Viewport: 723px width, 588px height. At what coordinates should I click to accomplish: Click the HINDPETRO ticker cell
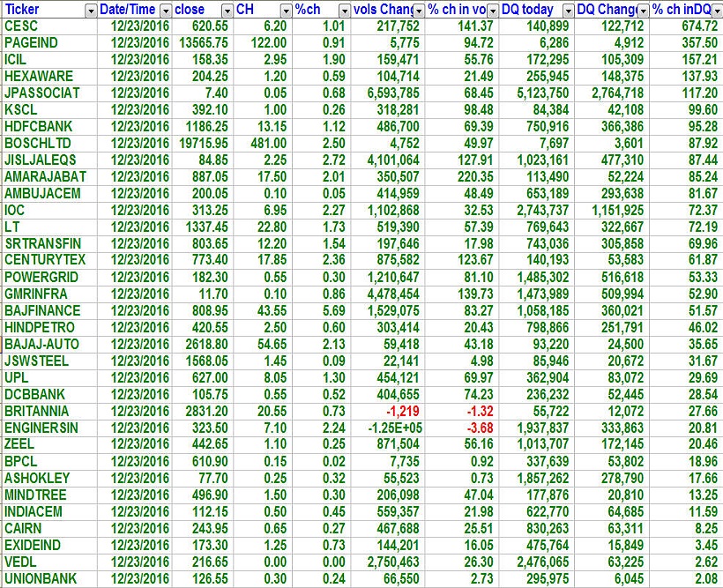(48, 327)
